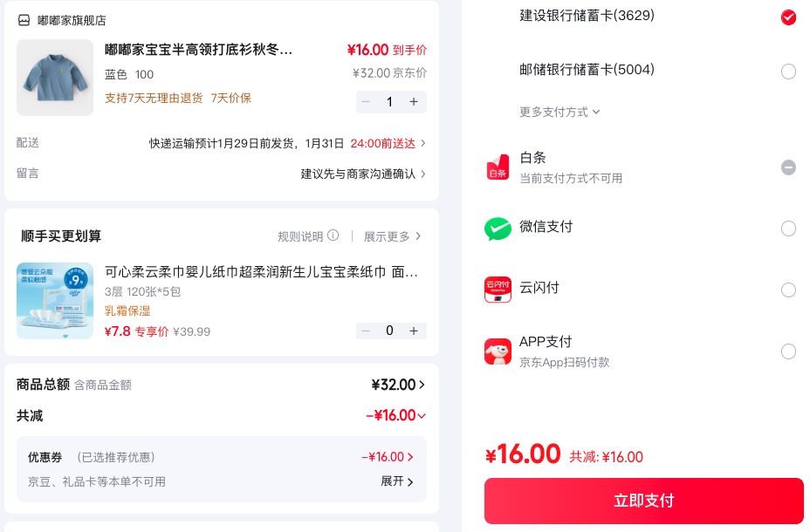Screen dimensions: 810x532
Task: Click 展示更多 link
Action: point(393,236)
